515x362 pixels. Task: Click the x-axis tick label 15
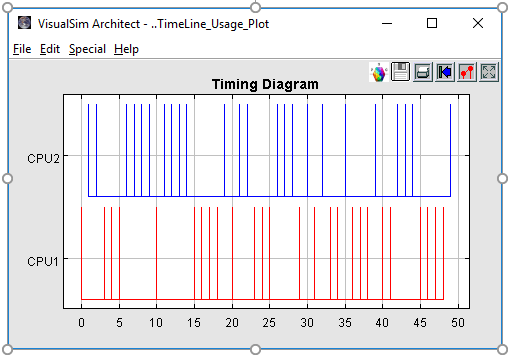[194, 322]
